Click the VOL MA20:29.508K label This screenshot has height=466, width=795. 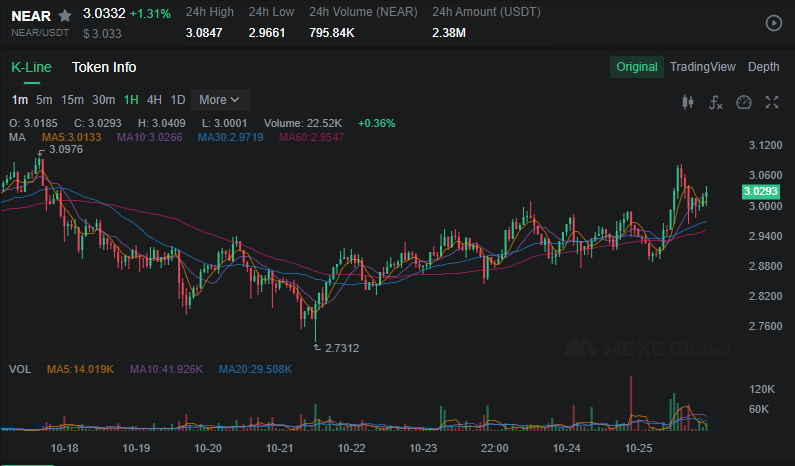click(255, 369)
